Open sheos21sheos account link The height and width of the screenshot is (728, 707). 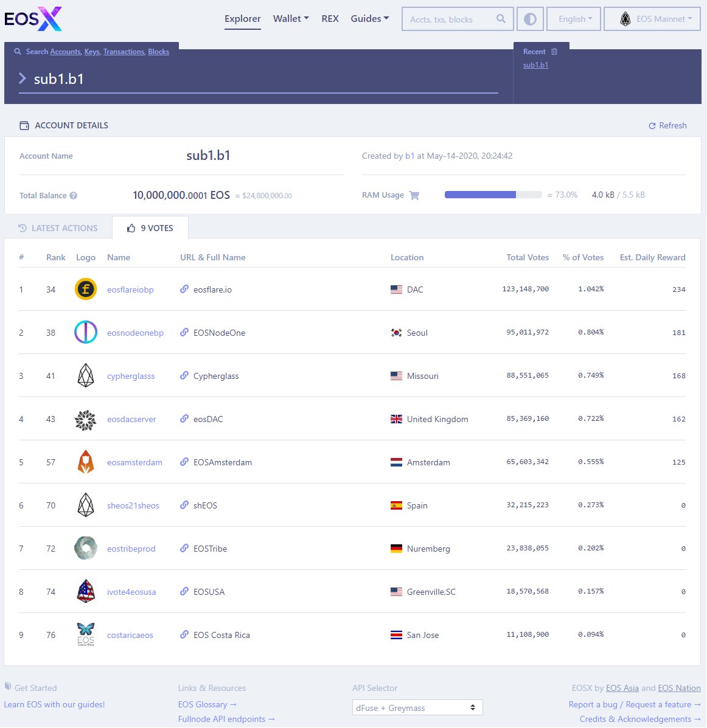[133, 505]
